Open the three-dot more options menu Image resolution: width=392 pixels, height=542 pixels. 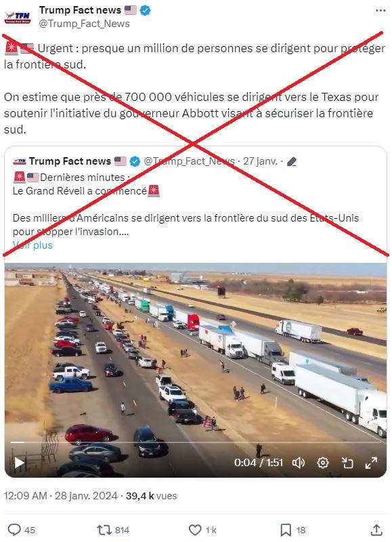(380, 11)
